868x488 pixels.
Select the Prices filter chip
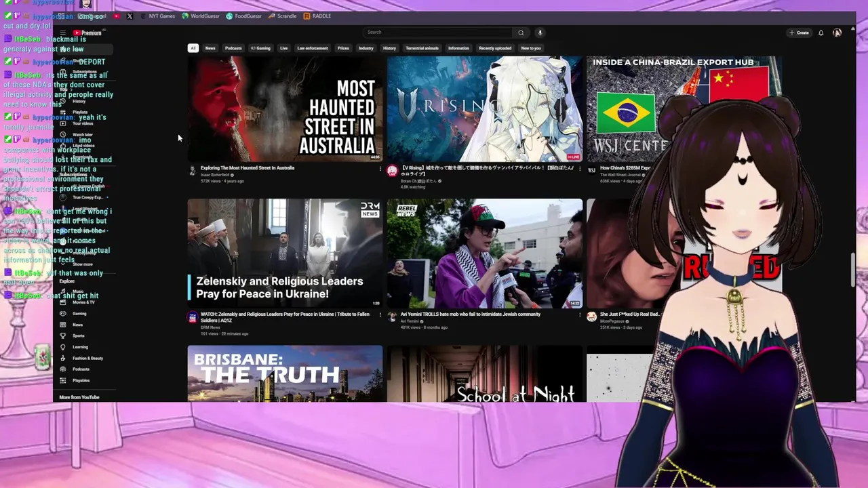tap(343, 48)
